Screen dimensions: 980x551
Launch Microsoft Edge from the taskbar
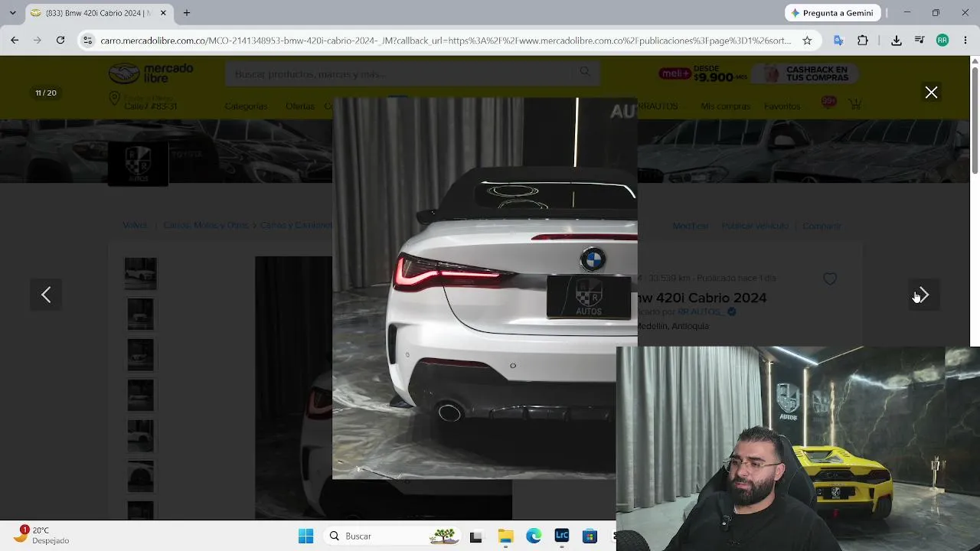(x=534, y=536)
